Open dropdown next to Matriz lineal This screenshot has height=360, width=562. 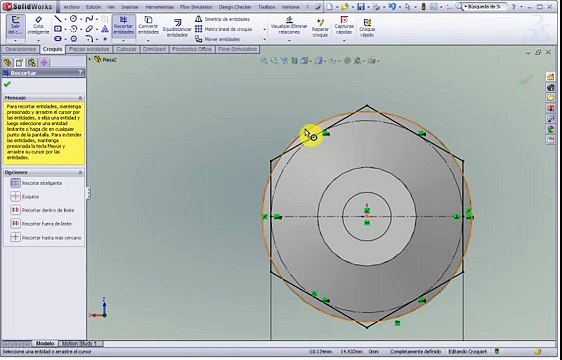tap(265, 29)
